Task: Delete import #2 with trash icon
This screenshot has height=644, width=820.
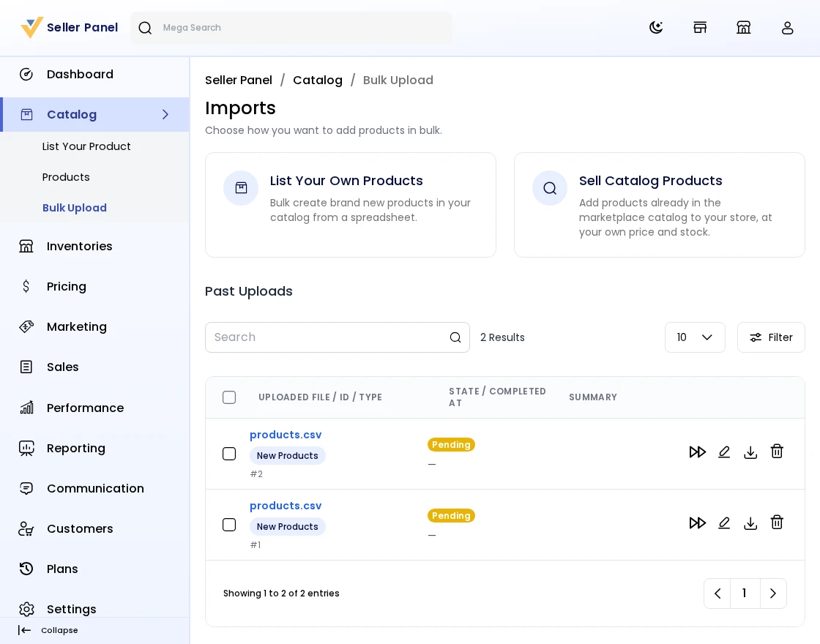Action: [x=777, y=452]
